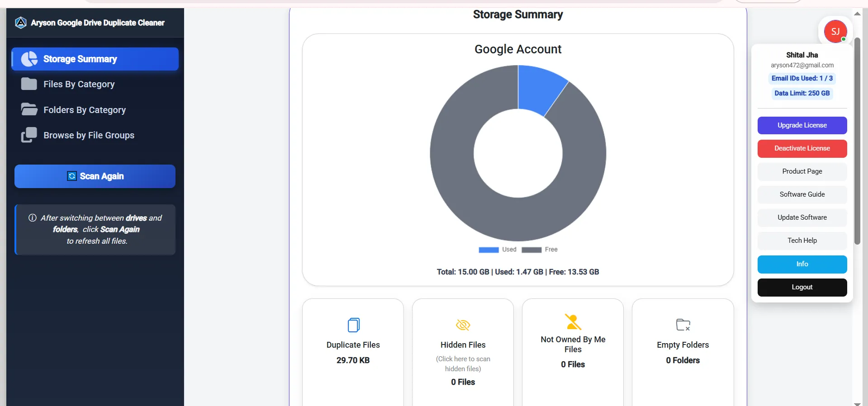This screenshot has width=868, height=406.
Task: Click the Files By Category folder icon
Action: tap(29, 84)
